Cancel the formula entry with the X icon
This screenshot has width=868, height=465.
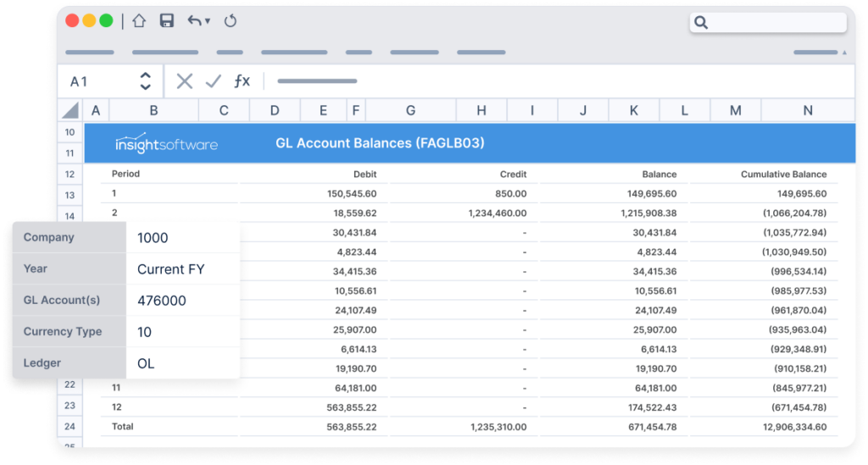[184, 81]
